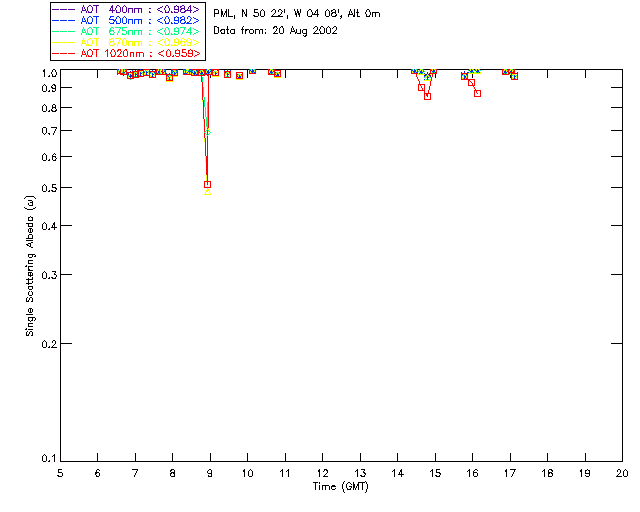The width and height of the screenshot is (640, 512).
Task: Click the x-axis tick label 5
Action: click(60, 473)
